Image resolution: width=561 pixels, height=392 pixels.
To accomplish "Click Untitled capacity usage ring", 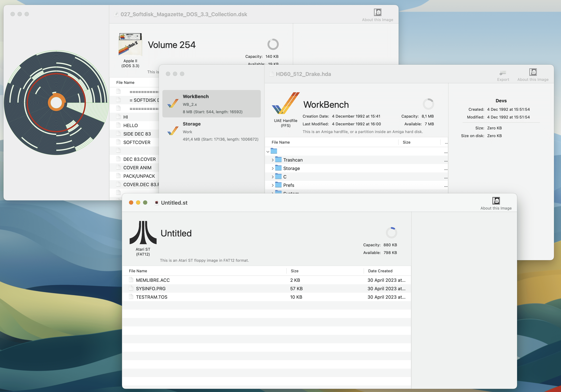I will [x=391, y=233].
